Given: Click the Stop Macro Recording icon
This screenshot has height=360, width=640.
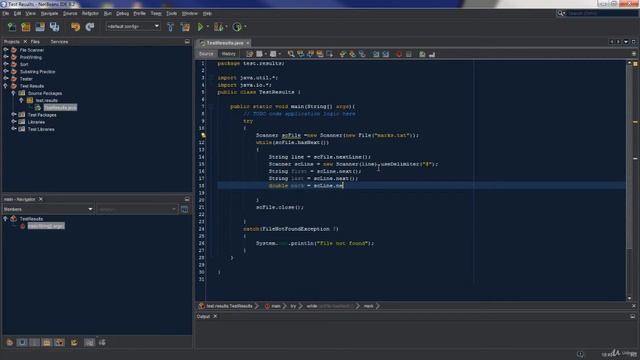Looking at the screenshot, I should click(409, 54).
